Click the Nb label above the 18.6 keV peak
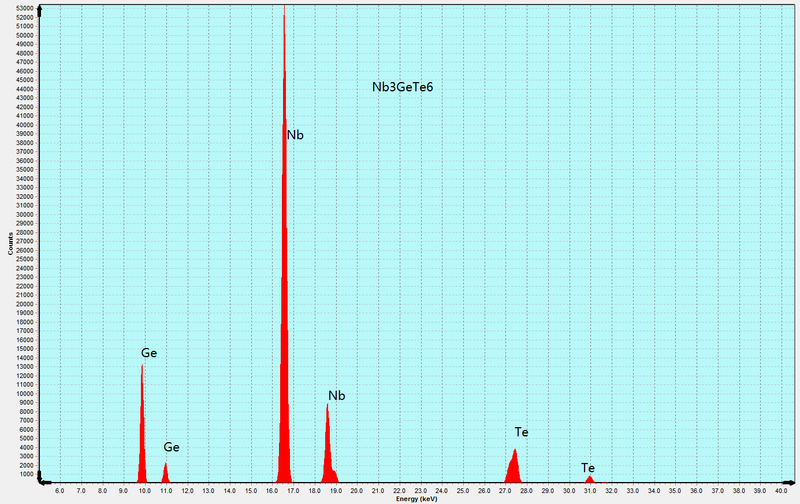Screen dimensions: 800x504 pyautogui.click(x=336, y=396)
